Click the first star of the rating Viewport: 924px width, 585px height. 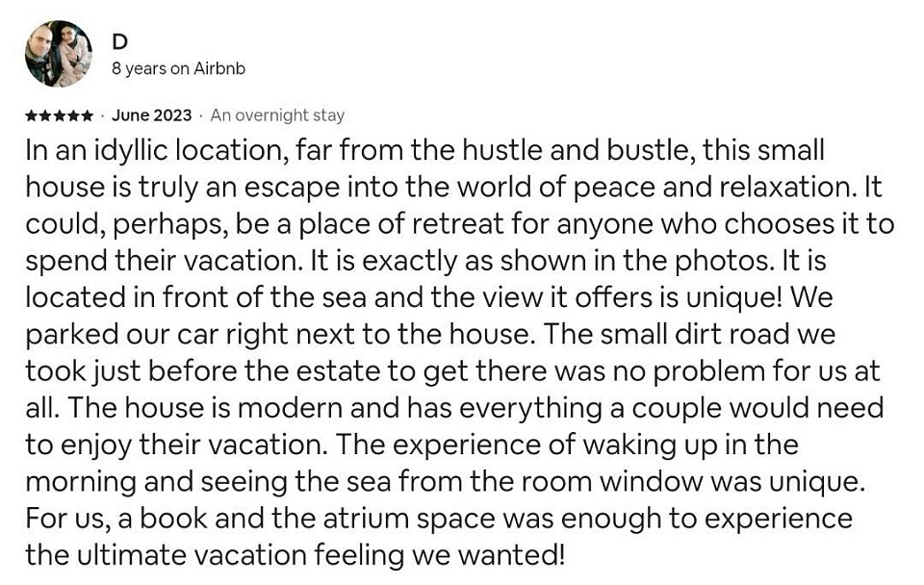click(32, 115)
